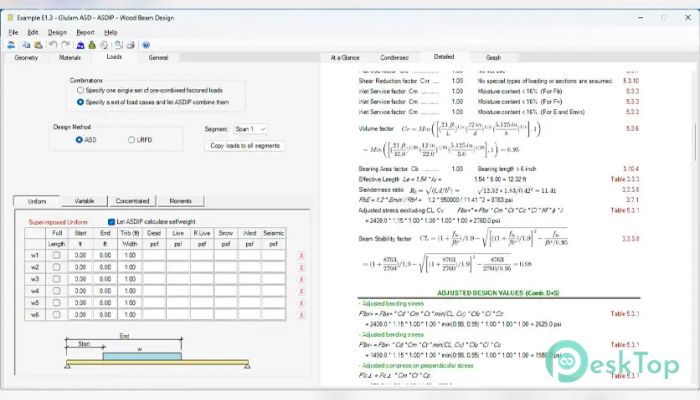Click ADJUSTED DESIGN VALUES green heading

[x=498, y=293]
